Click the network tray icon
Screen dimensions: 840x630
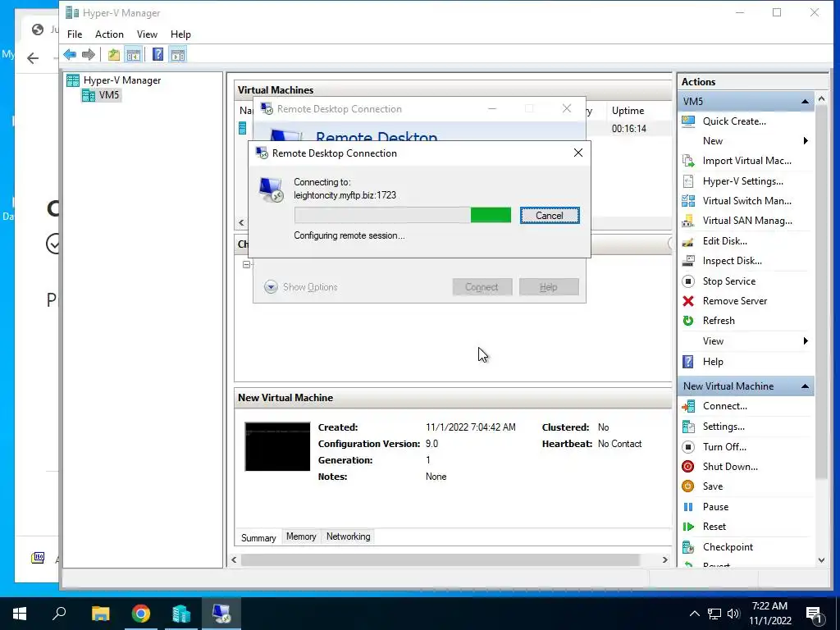(x=714, y=614)
